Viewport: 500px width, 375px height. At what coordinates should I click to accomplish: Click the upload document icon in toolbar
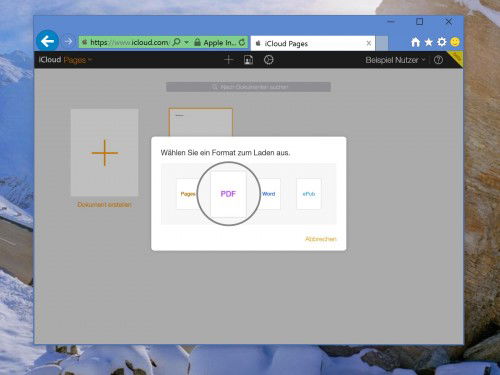coord(248,60)
